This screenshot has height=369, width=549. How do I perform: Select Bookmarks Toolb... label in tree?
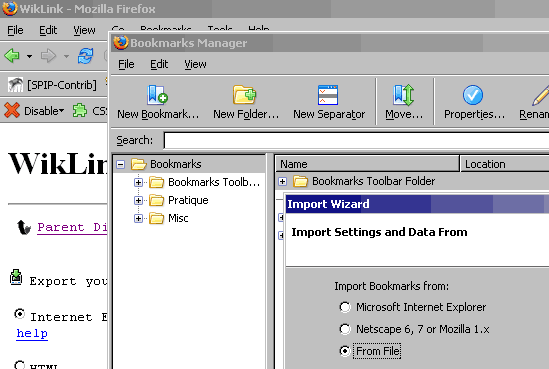tap(214, 182)
